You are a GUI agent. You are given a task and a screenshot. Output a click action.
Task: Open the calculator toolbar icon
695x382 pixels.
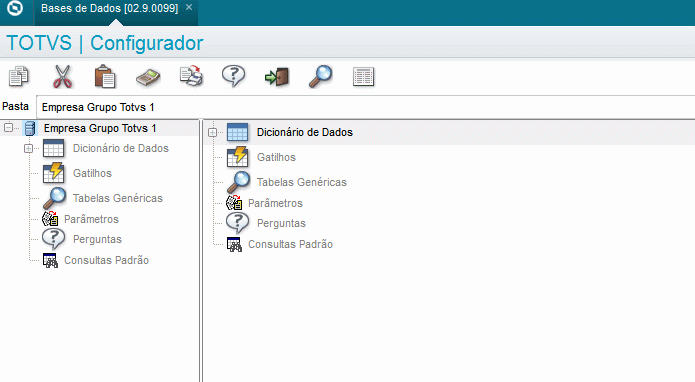click(x=148, y=77)
